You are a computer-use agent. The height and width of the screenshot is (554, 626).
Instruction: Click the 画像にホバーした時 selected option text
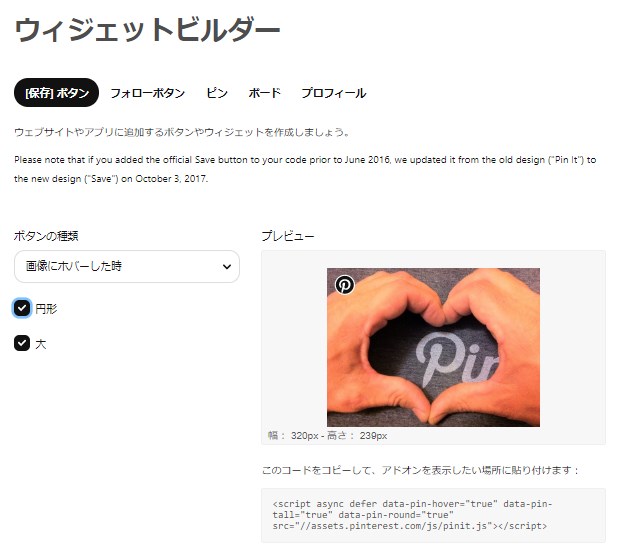(x=74, y=266)
